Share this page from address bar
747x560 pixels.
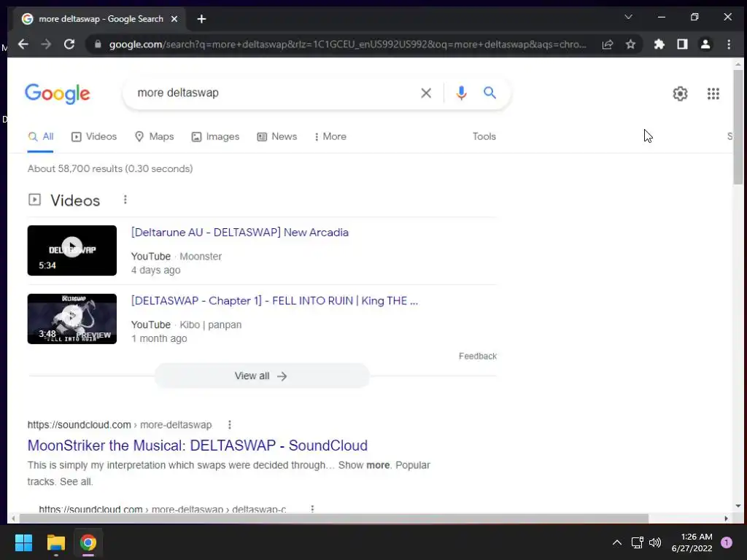click(x=608, y=44)
